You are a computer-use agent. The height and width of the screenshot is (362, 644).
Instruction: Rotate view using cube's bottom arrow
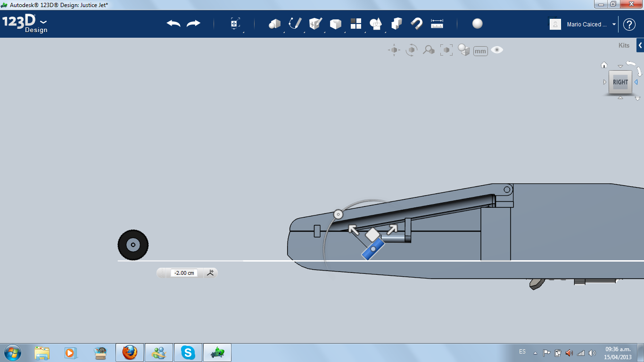tap(620, 98)
